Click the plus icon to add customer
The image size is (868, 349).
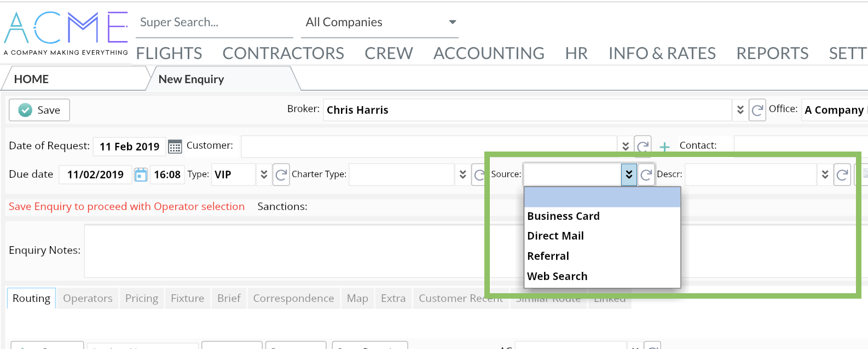[x=664, y=147]
